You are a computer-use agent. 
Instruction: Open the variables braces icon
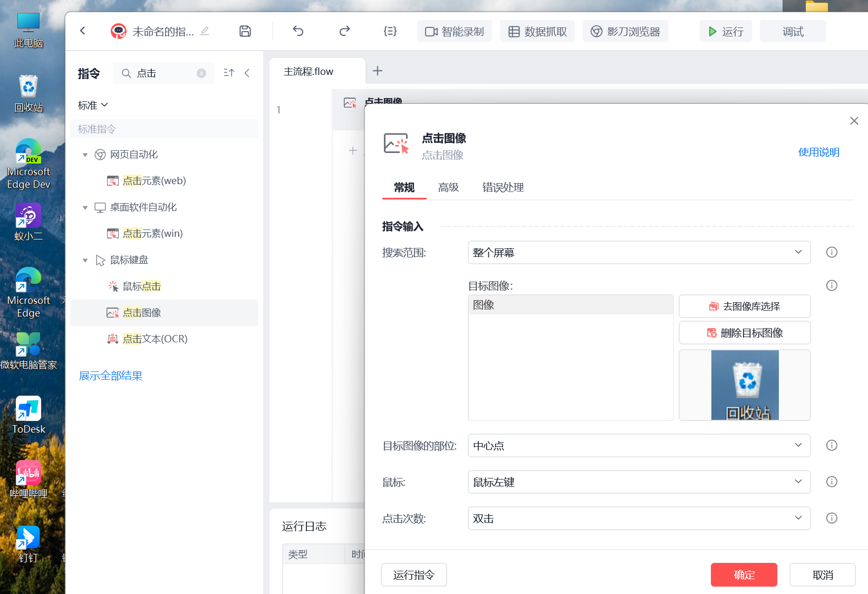tap(390, 31)
